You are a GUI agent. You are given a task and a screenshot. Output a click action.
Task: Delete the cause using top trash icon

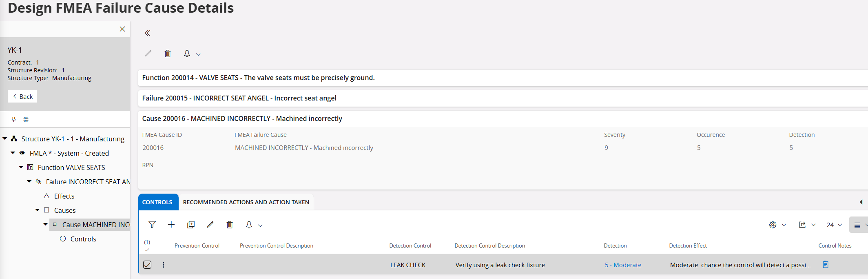167,54
